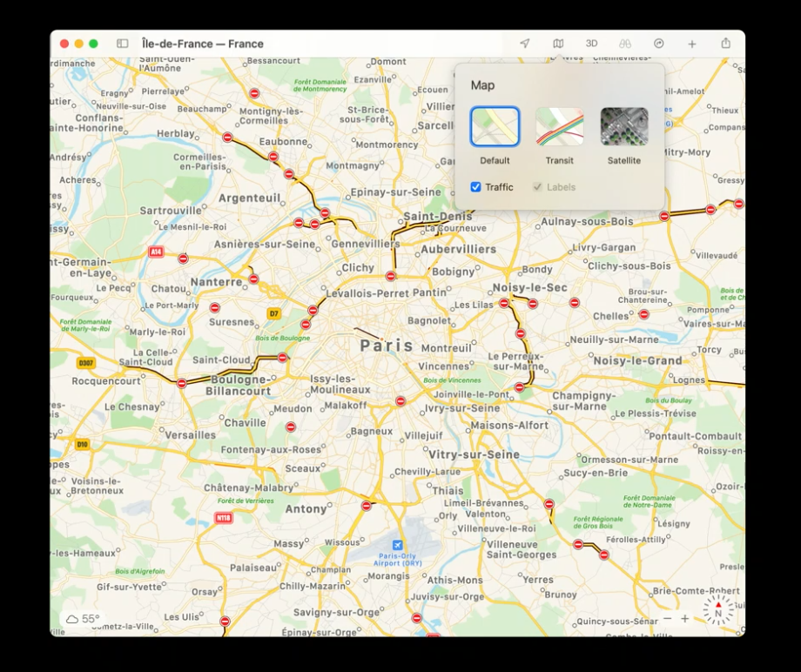Click the Noisy-le-Grand label
Screen dimensions: 801x672
pyautogui.click(x=638, y=360)
